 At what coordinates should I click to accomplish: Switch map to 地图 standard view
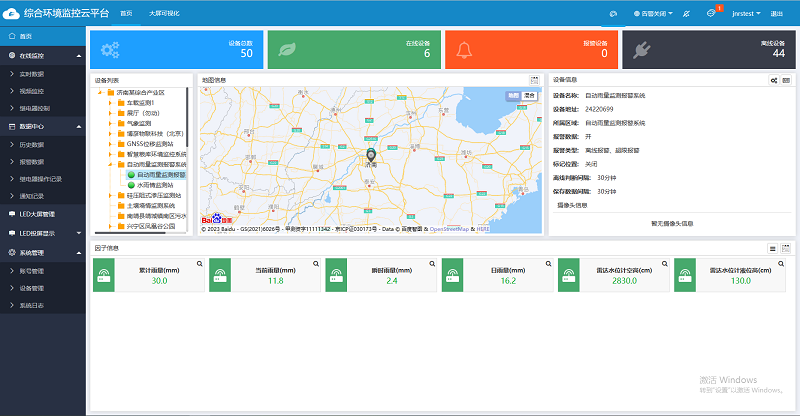(512, 95)
